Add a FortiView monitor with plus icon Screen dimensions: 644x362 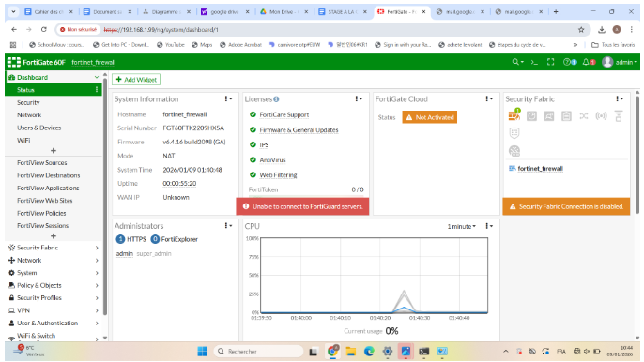click(x=54, y=236)
